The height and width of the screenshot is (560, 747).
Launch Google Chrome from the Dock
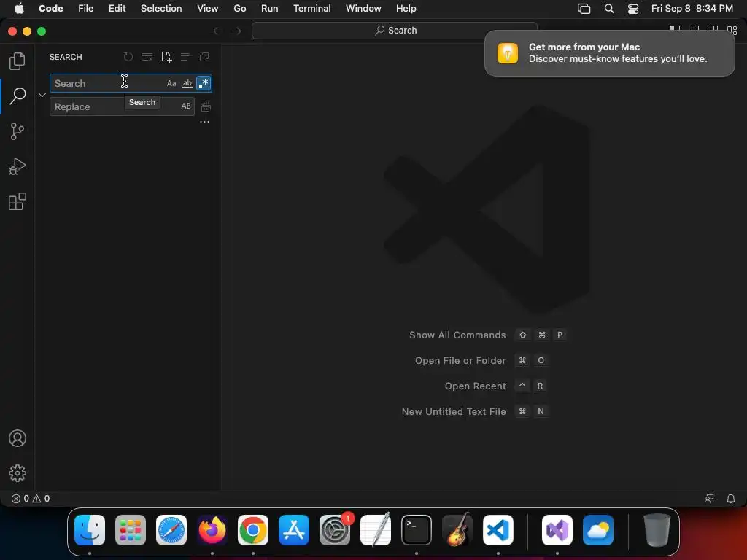click(x=253, y=530)
